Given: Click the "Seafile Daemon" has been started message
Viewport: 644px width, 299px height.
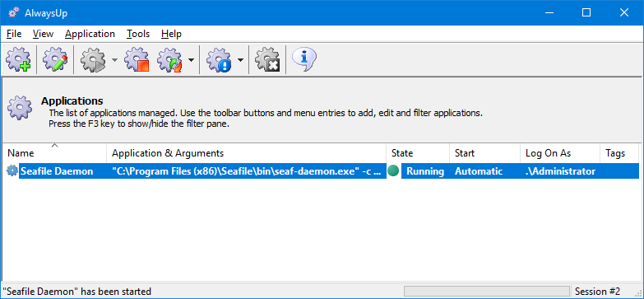Looking at the screenshot, I should click(76, 292).
